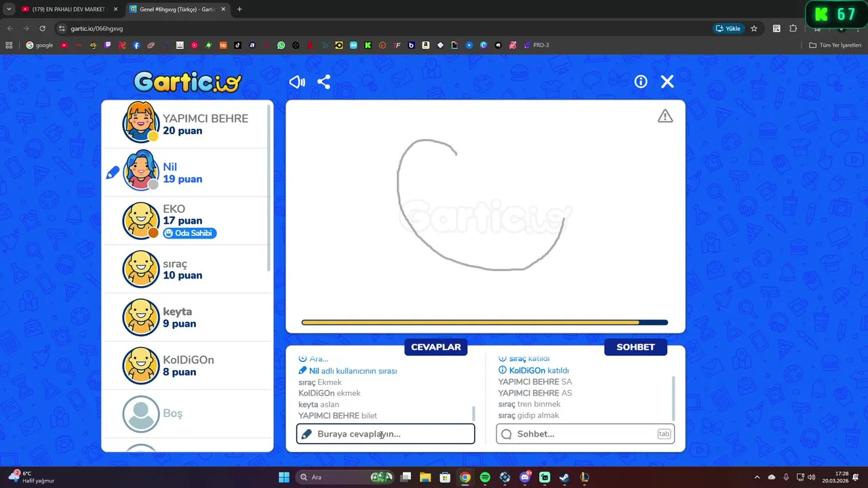
Task: Open Discord from the taskbar
Action: pyautogui.click(x=525, y=477)
